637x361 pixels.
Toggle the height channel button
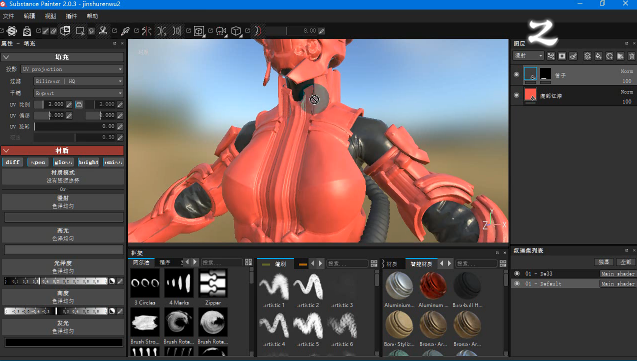89,162
